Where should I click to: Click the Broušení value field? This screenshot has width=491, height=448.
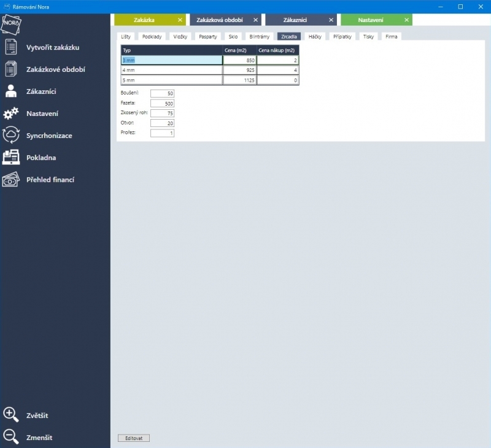click(x=162, y=93)
